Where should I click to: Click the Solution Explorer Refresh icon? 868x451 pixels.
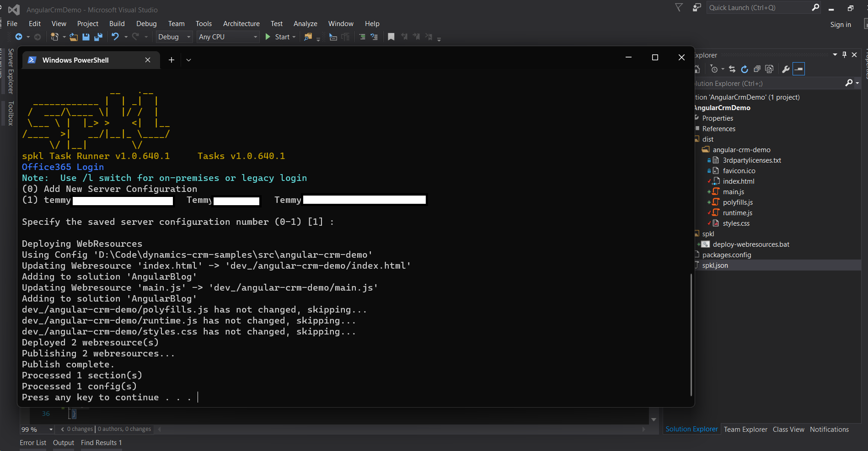point(745,69)
